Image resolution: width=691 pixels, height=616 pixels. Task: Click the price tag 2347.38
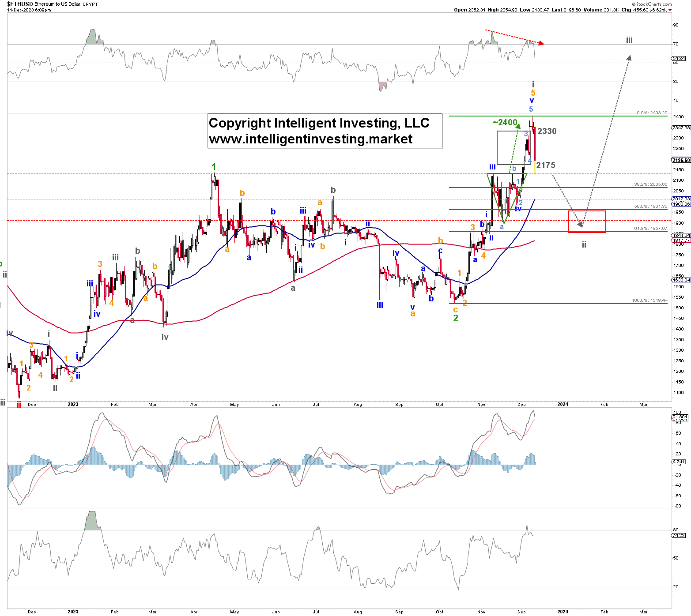(681, 128)
